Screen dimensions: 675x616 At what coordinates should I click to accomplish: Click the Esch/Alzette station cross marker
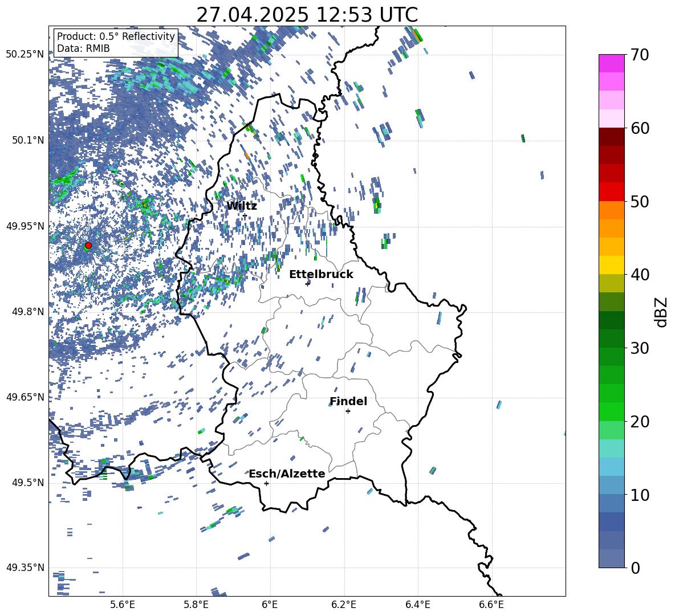(266, 483)
